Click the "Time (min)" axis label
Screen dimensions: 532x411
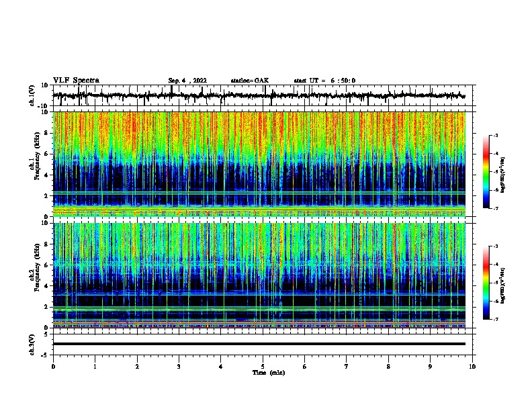tap(269, 373)
